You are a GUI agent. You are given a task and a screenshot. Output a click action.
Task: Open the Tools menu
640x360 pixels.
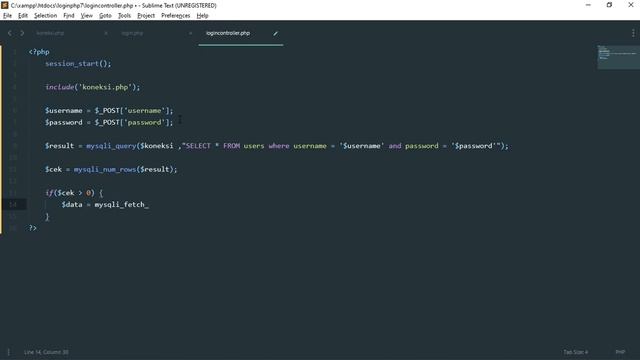click(124, 16)
